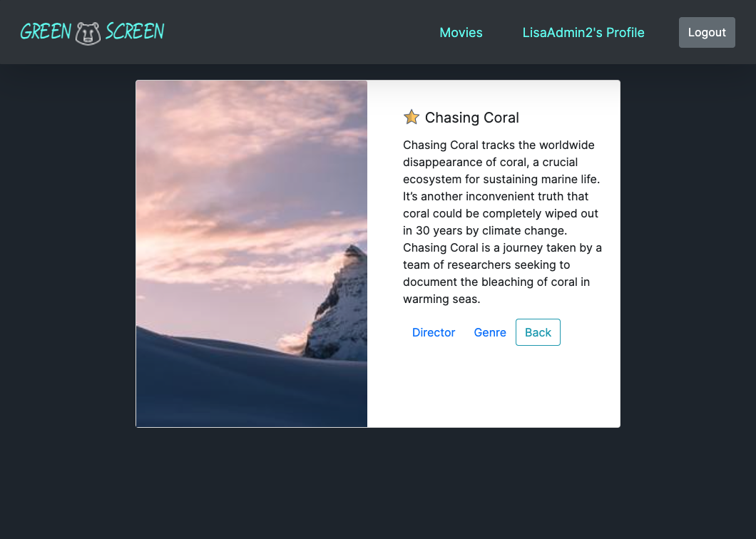Screen dimensions: 756x539
Task: Click the Chasing Coral poster image
Action: point(252,254)
